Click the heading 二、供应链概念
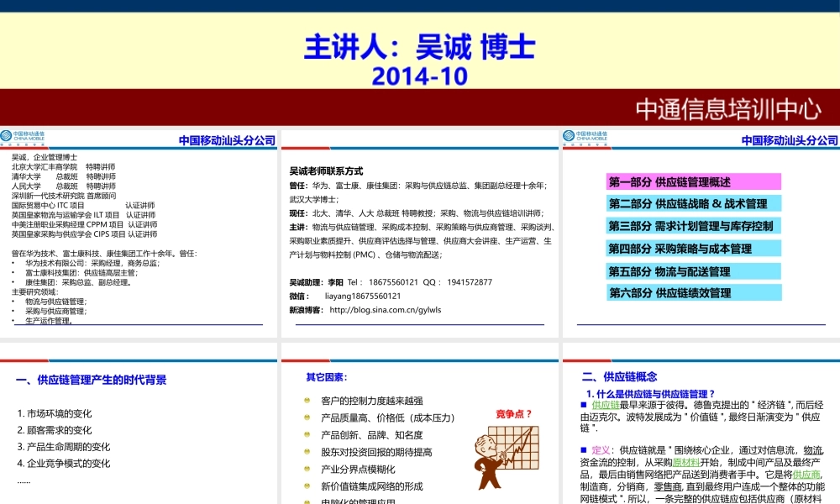Viewport: 840px width, 504px height. pos(620,376)
